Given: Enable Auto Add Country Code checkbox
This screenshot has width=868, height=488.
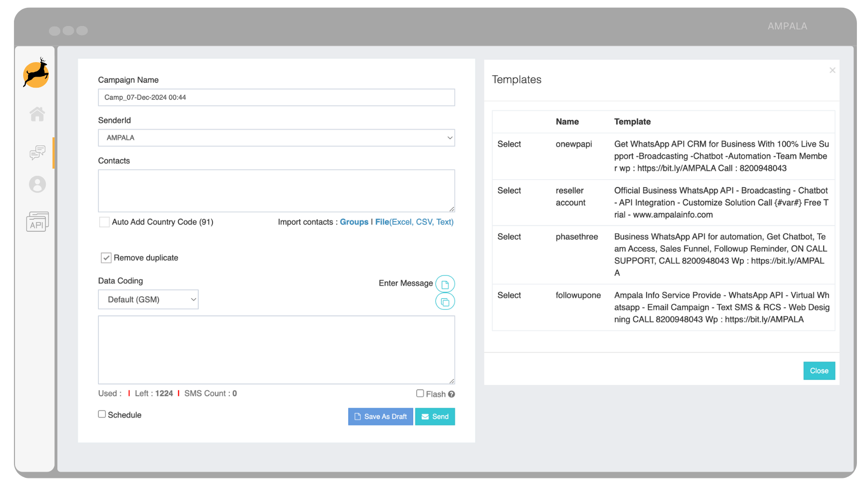Looking at the screenshot, I should [104, 222].
